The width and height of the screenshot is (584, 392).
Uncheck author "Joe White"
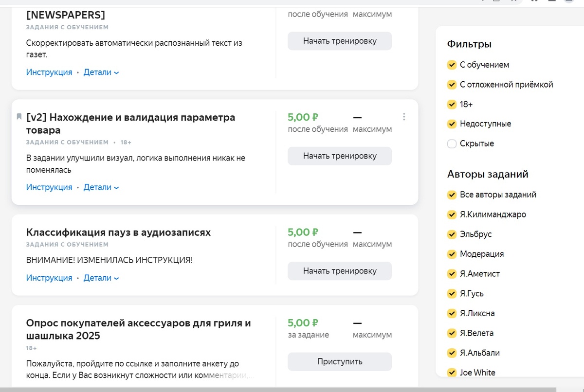tap(452, 372)
